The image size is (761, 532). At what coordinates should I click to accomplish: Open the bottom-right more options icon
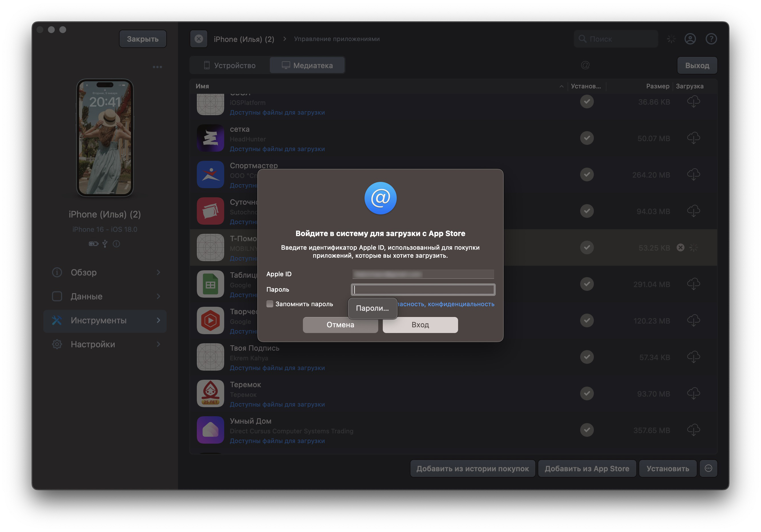[708, 468]
